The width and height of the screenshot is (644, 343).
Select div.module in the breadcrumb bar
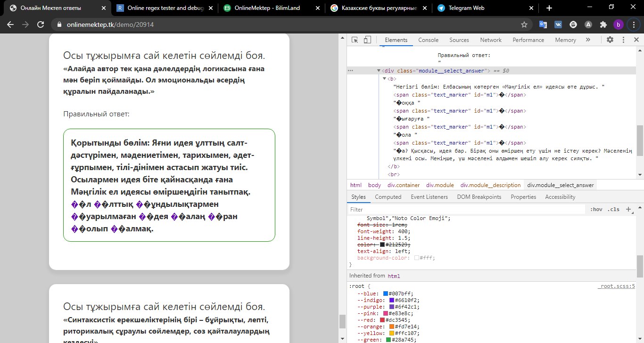(440, 185)
